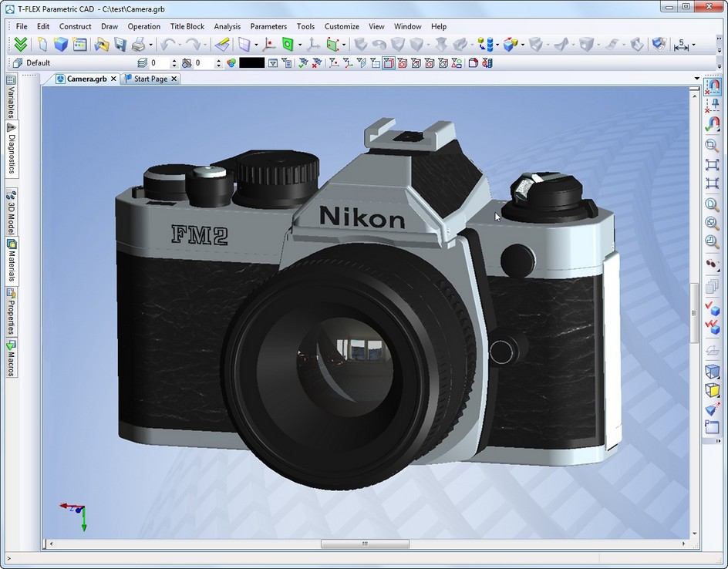Open a file with the folder icon

point(101,45)
